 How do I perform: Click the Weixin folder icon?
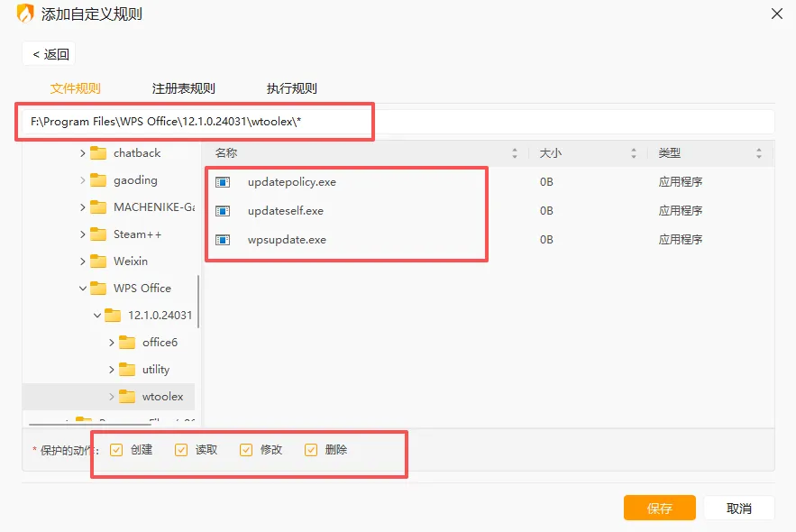98,261
